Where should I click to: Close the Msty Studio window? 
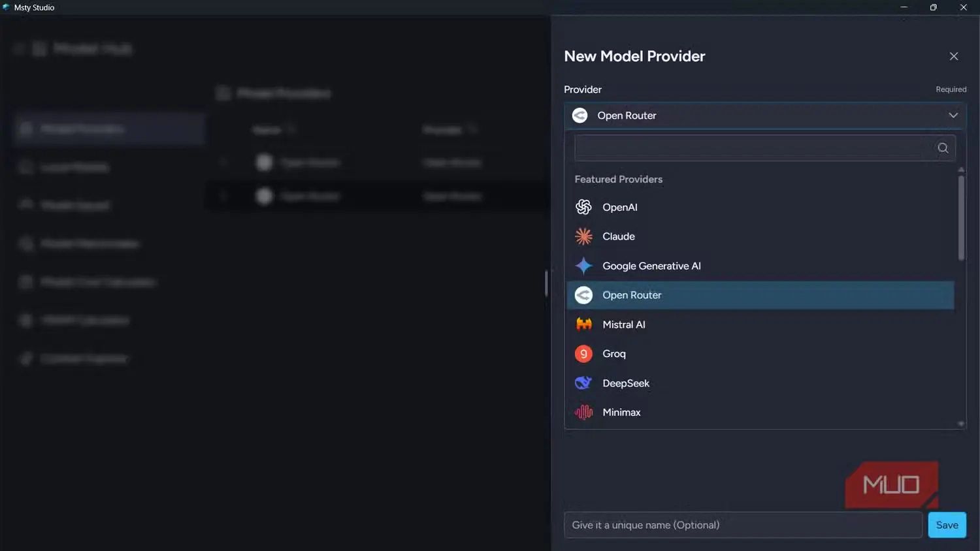pyautogui.click(x=964, y=7)
